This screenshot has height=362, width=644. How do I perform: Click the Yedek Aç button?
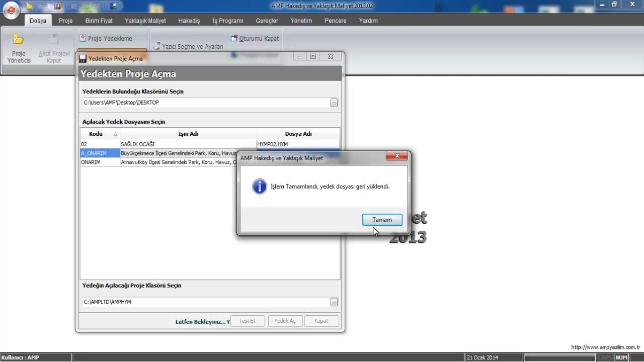tap(285, 321)
